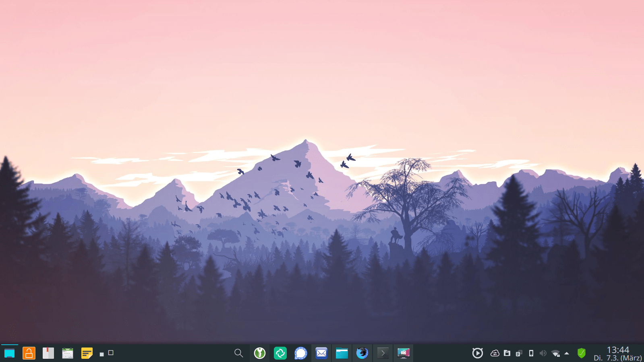Open the phone tray icon
Screen dimensions: 644x362
(531, 353)
